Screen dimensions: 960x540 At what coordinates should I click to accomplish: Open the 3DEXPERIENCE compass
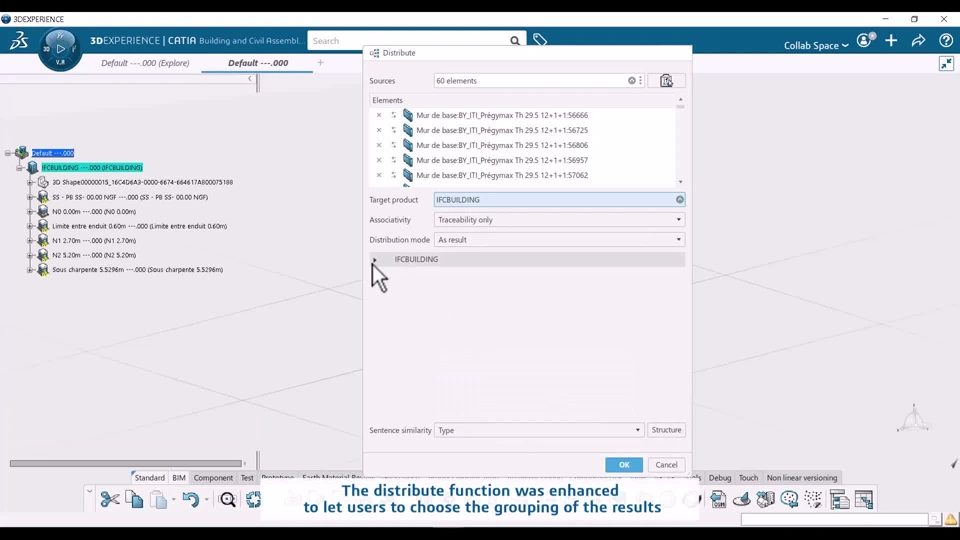click(60, 49)
